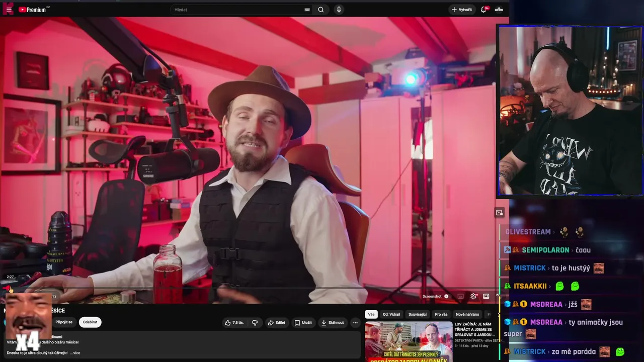Click ITSAAKKII username in chat
The width and height of the screenshot is (644, 362).
pyautogui.click(x=530, y=286)
